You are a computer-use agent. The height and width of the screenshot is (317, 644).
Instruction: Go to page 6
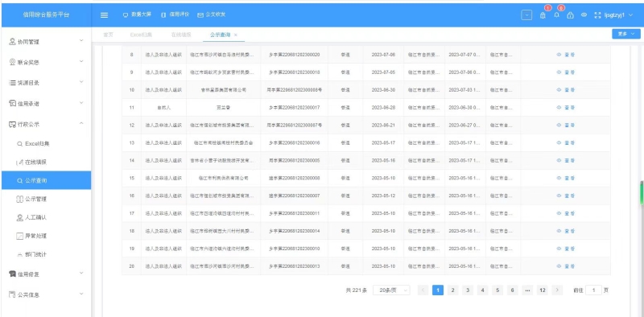[512, 290]
